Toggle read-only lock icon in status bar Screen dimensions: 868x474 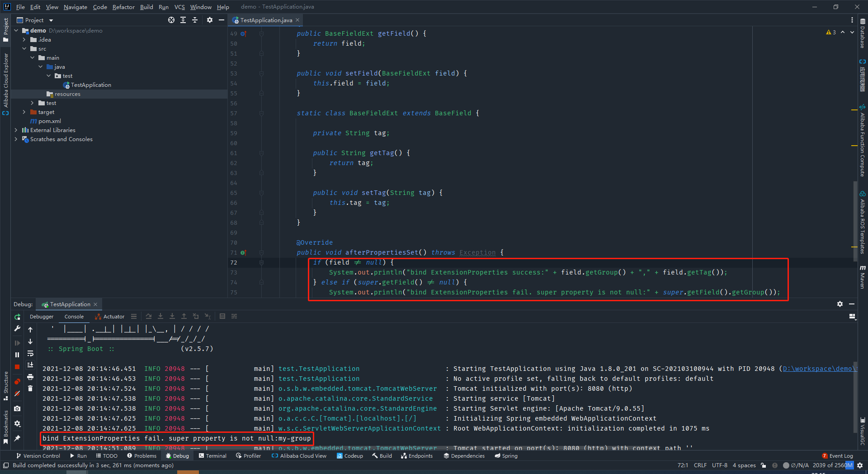(x=764, y=465)
